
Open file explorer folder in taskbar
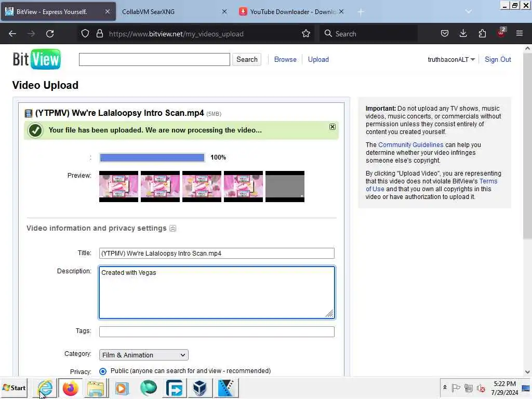click(x=96, y=388)
